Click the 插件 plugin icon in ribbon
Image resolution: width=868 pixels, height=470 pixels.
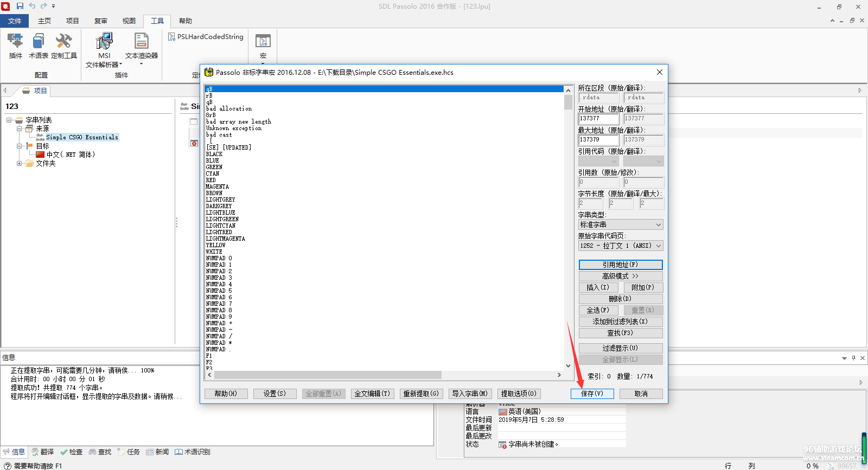pyautogui.click(x=15, y=42)
